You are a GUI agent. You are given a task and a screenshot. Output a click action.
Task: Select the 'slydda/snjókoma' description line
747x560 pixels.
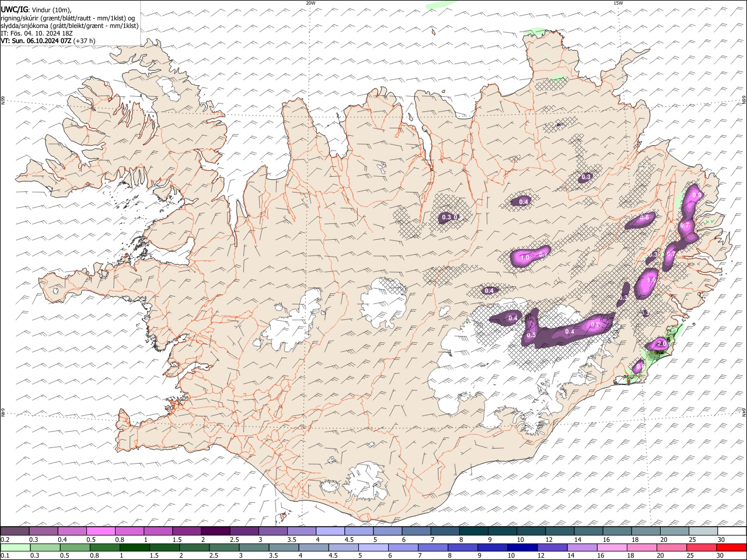coord(70,26)
